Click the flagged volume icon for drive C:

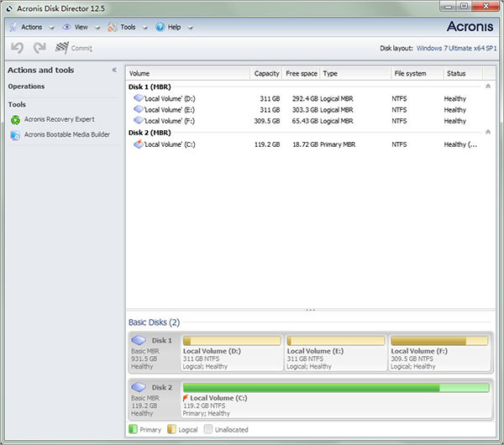(139, 144)
